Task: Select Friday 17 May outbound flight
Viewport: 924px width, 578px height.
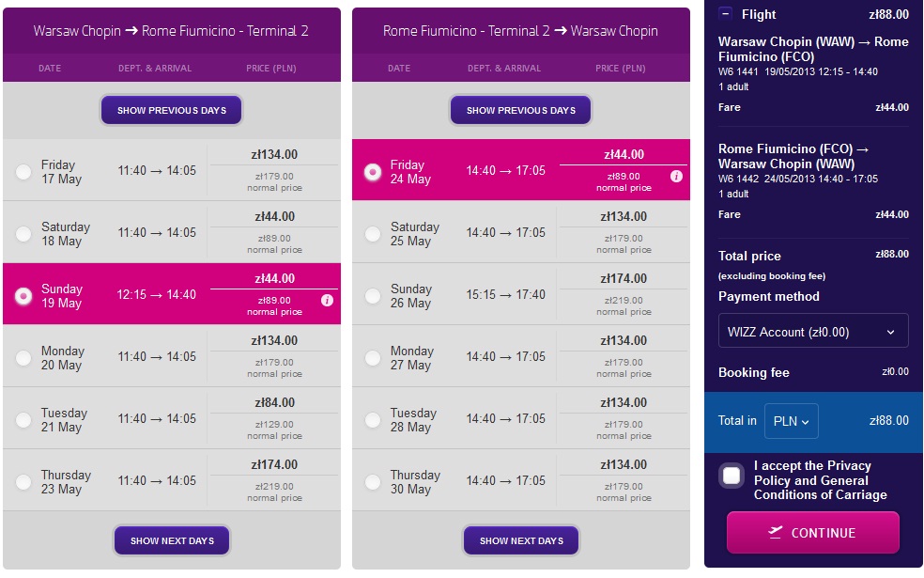Action: pyautogui.click(x=23, y=172)
